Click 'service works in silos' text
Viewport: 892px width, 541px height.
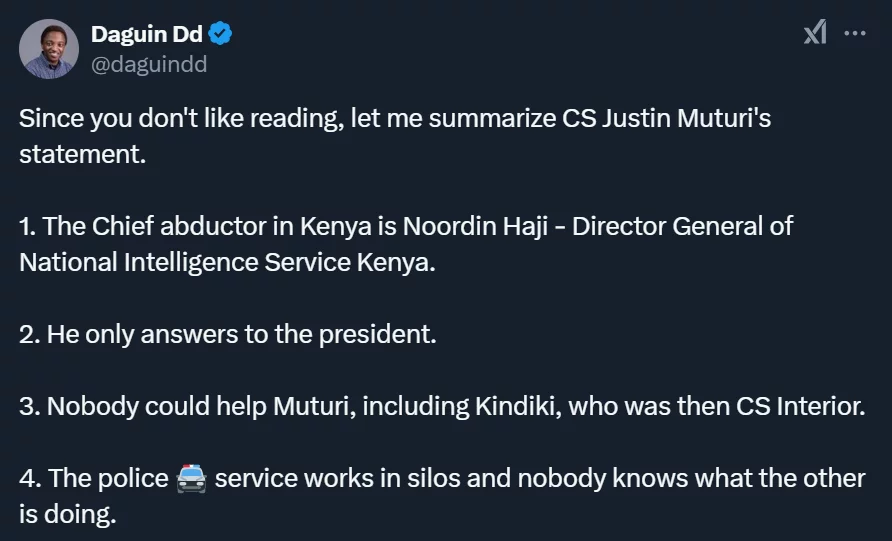[x=337, y=478]
